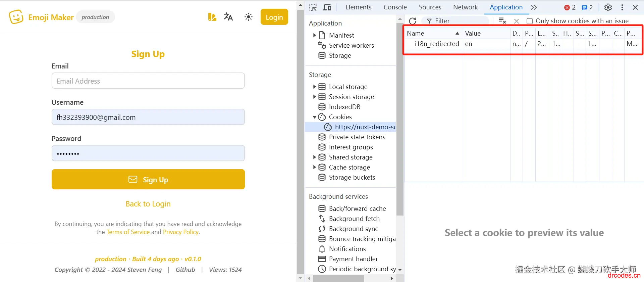Collapse the Cookies tree node
644x282 pixels.
[x=315, y=117]
